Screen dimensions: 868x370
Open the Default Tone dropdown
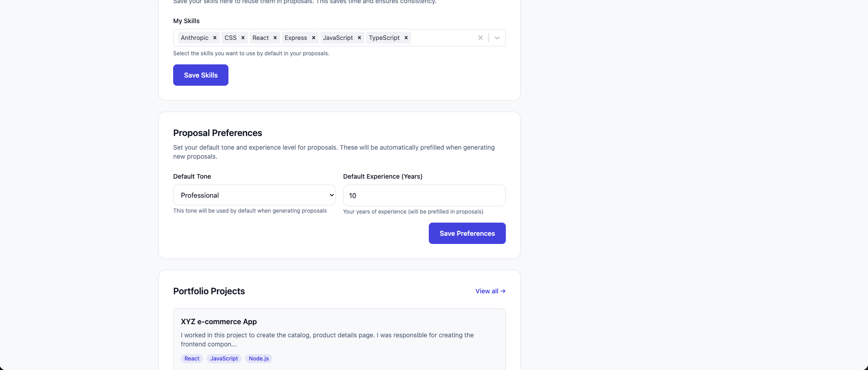tap(254, 195)
